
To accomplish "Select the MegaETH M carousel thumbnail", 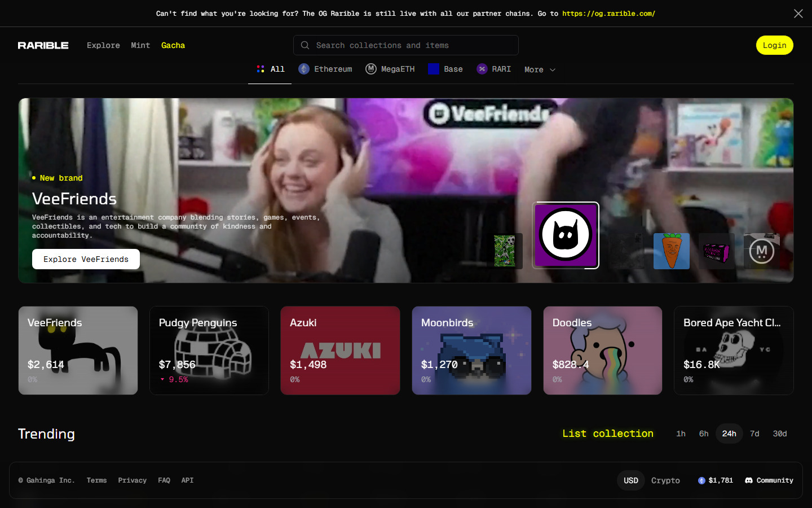I will click(762, 251).
